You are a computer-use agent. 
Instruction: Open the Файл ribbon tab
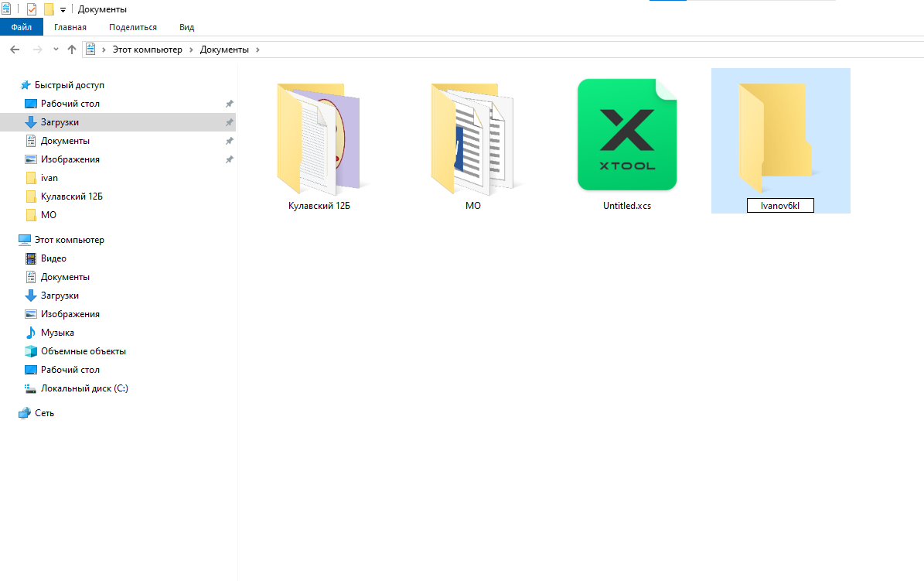click(21, 27)
